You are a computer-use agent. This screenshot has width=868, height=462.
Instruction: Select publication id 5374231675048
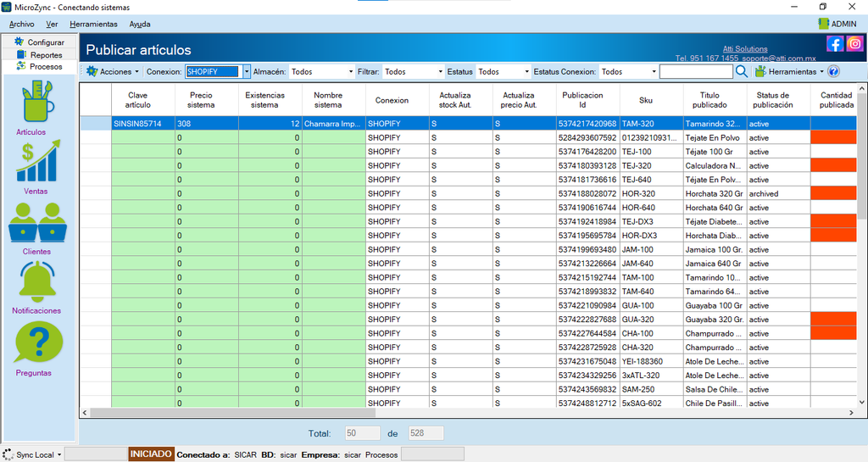click(588, 361)
